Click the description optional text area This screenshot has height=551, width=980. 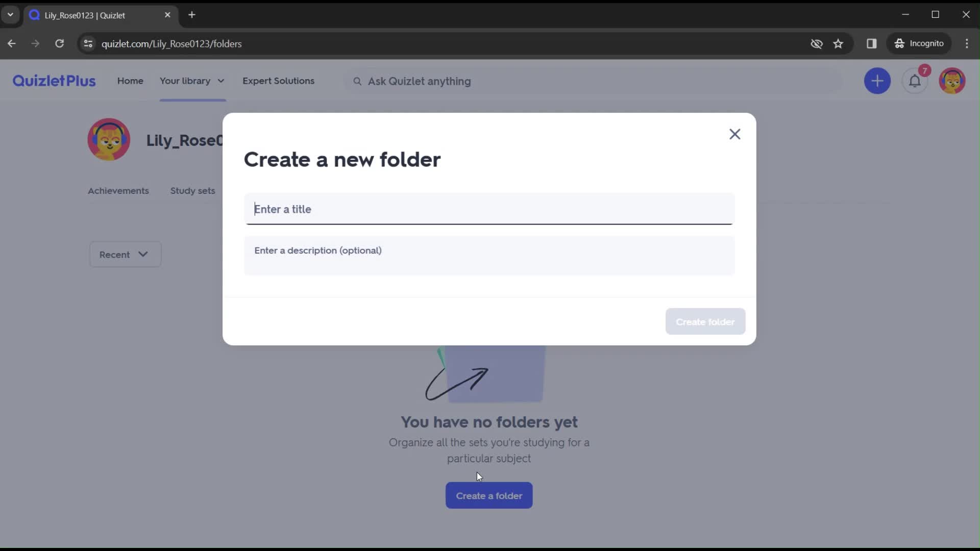click(489, 255)
